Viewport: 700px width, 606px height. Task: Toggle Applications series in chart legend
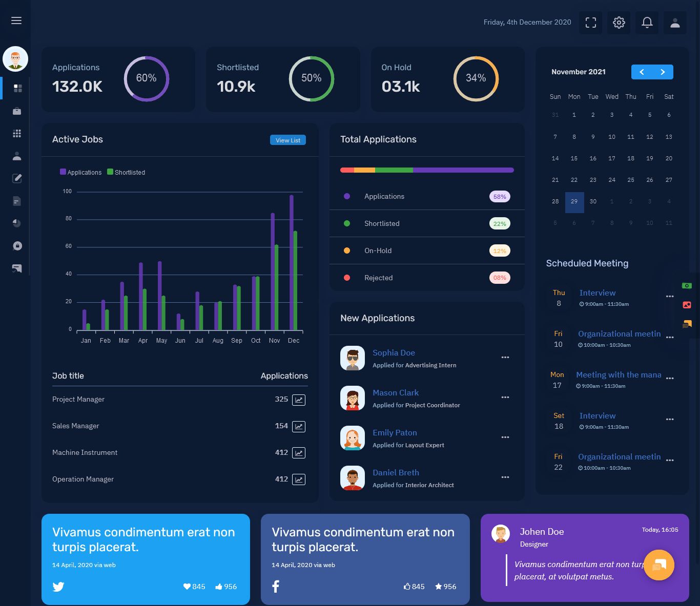81,173
